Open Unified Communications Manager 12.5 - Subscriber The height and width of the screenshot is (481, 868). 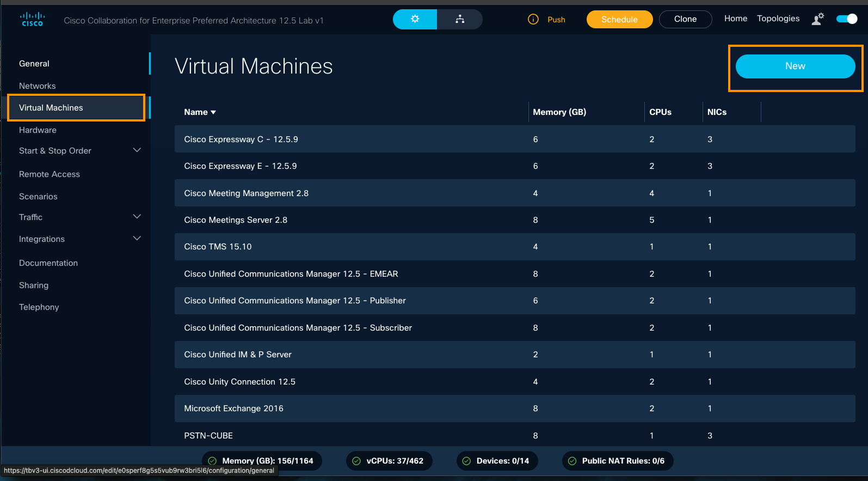pyautogui.click(x=515, y=327)
